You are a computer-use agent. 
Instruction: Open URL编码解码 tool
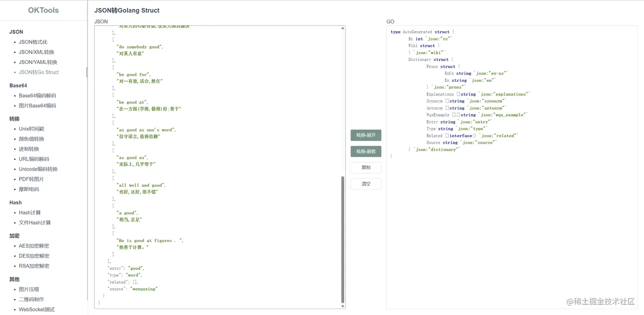pyautogui.click(x=34, y=159)
